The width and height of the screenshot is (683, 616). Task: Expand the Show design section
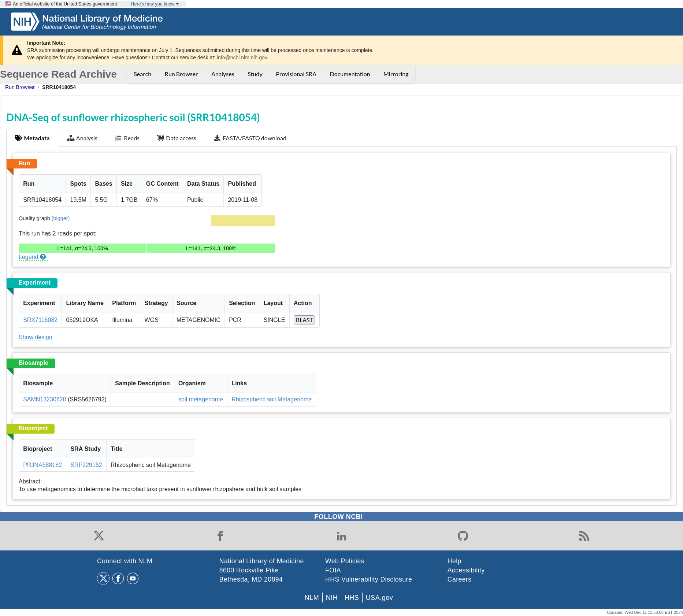36,337
